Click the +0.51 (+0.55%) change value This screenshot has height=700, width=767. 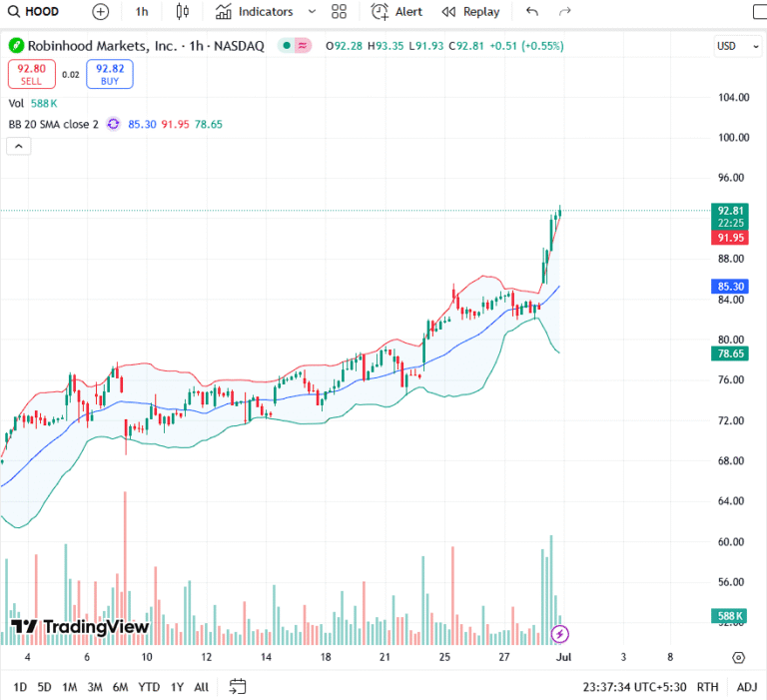point(526,46)
